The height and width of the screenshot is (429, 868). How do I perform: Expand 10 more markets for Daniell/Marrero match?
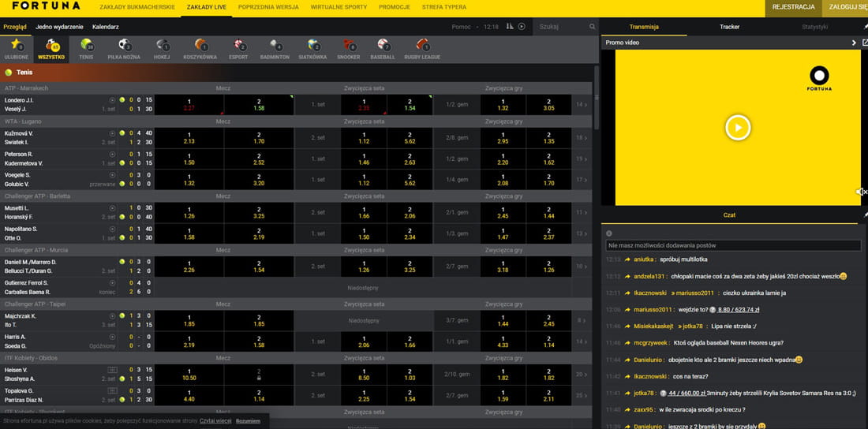pos(582,267)
